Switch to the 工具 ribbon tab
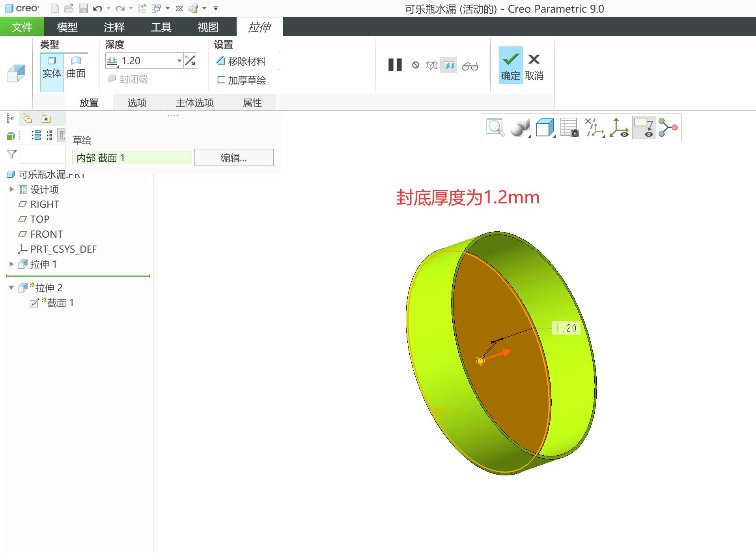The width and height of the screenshot is (756, 553). 161,27
